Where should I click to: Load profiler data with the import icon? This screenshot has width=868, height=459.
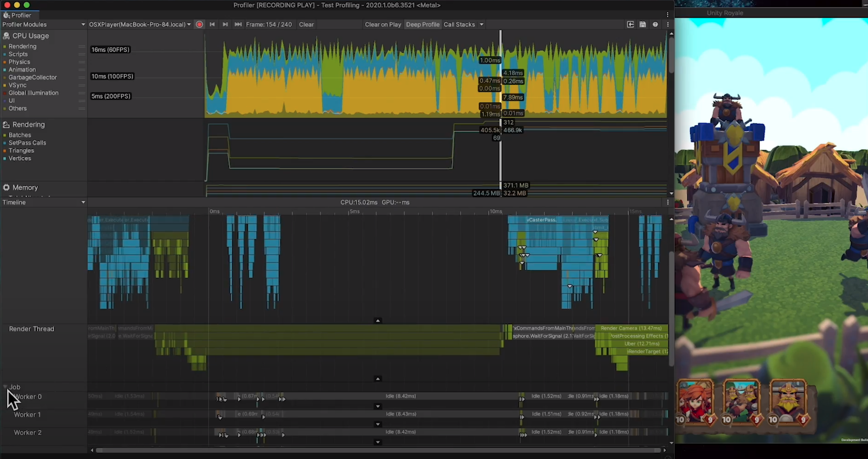click(x=630, y=24)
